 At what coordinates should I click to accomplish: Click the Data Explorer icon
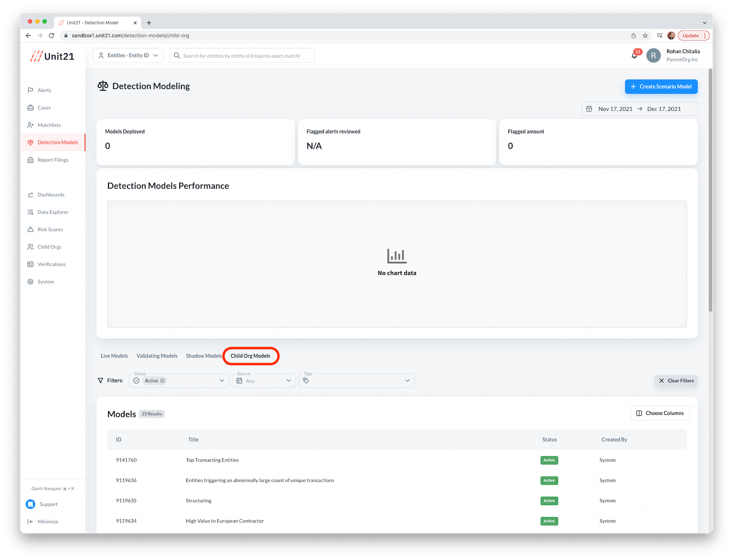[x=30, y=212]
